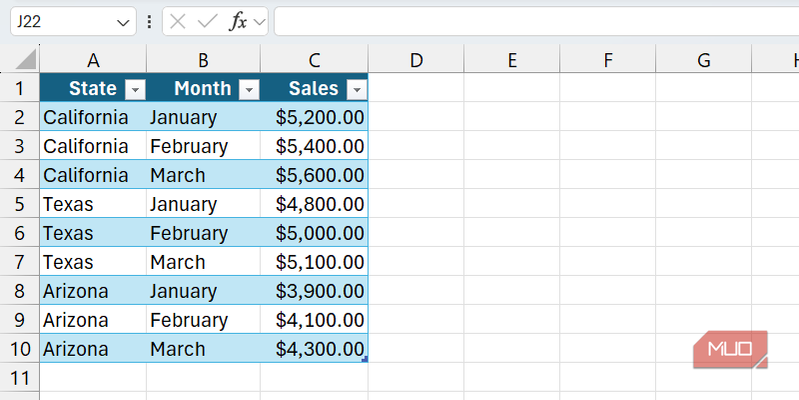Viewport: 799px width, 400px height.
Task: Click cell with $5,600.00 sales
Action: click(315, 175)
